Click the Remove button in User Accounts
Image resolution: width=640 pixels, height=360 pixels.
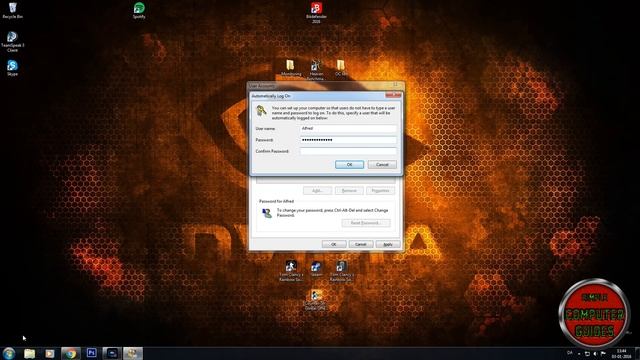[349, 191]
